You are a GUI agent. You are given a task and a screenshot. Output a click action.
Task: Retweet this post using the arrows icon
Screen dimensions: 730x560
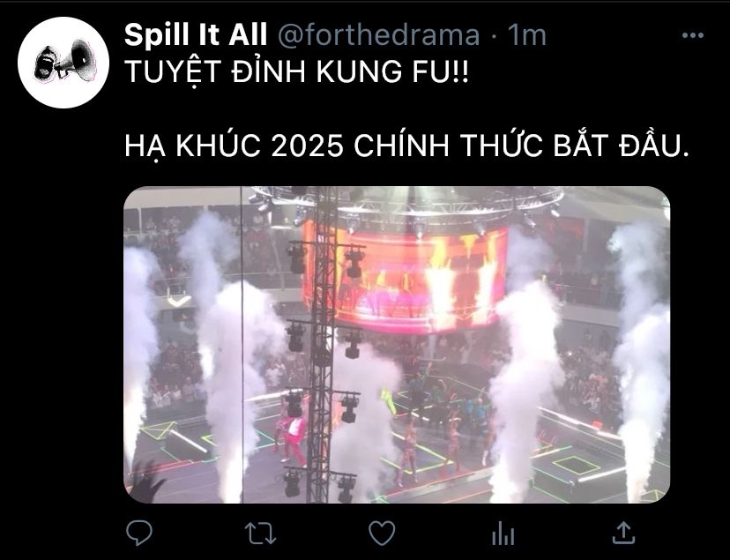point(260,533)
